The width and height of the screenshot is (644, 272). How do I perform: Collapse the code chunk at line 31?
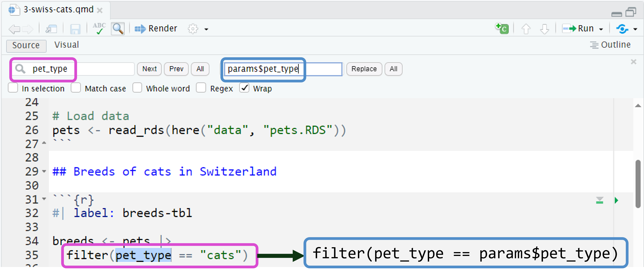[x=44, y=199]
